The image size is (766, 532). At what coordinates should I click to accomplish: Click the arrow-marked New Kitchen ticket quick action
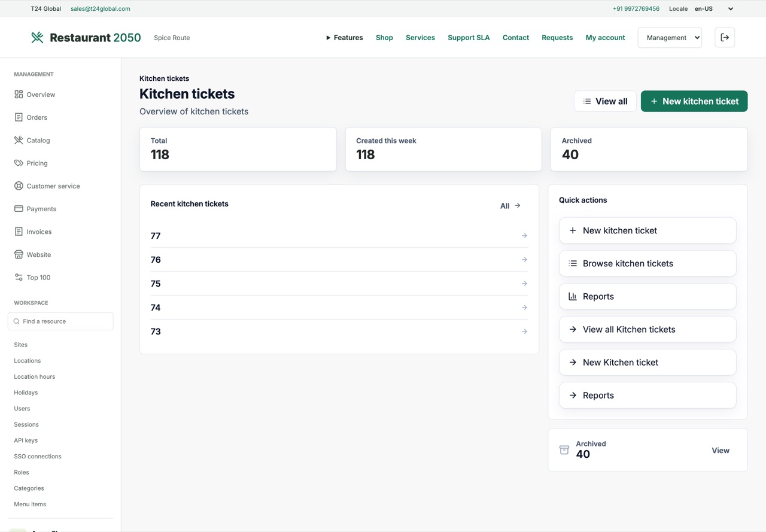648,362
